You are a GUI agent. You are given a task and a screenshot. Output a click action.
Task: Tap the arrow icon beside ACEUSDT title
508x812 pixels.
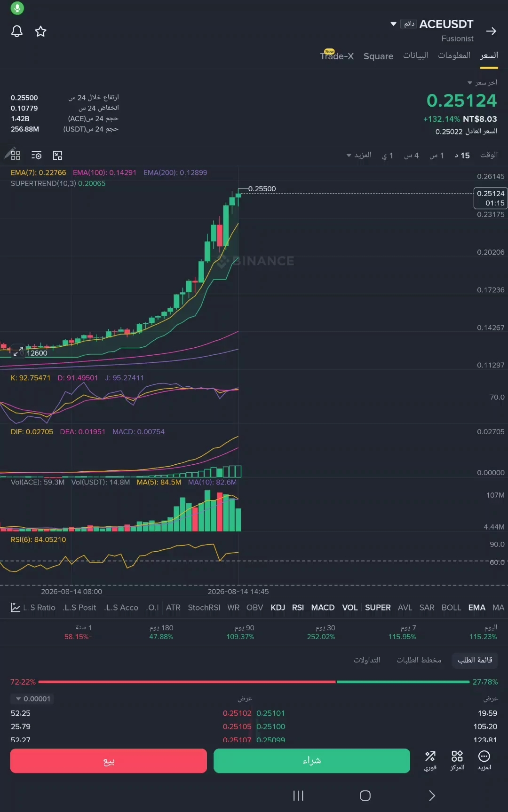coord(491,31)
